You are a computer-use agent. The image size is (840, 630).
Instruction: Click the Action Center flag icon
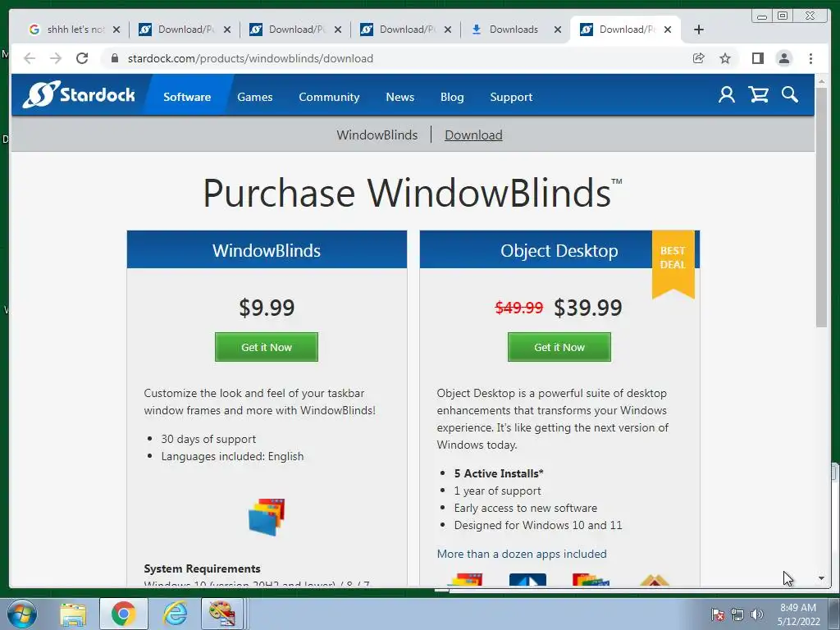(717, 614)
